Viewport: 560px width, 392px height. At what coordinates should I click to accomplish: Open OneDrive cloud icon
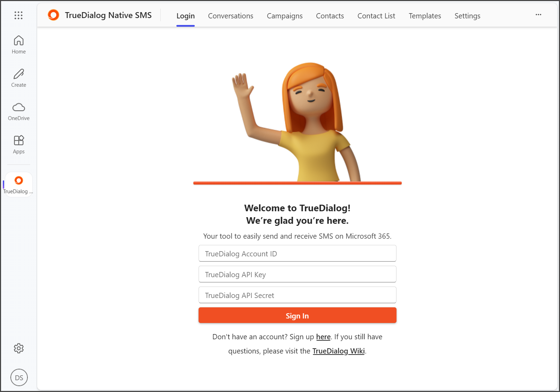pos(19,111)
